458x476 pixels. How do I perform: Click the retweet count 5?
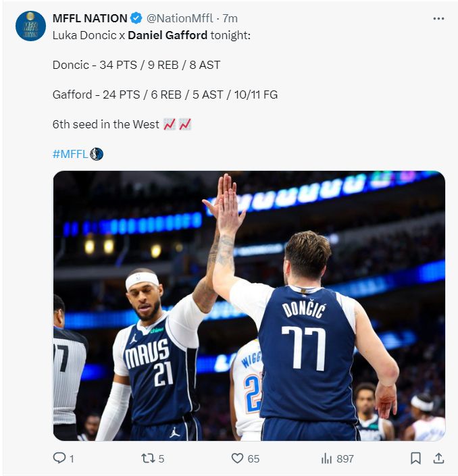tap(161, 458)
